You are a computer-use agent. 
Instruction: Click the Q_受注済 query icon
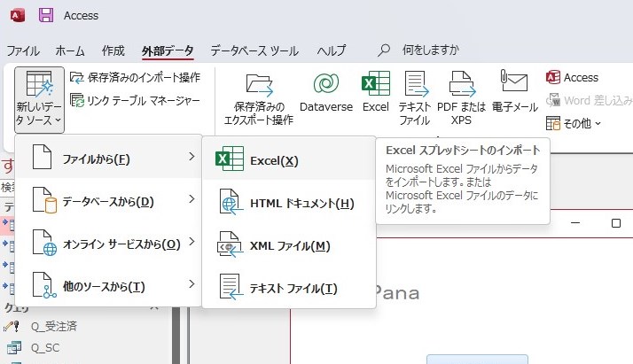[12, 326]
